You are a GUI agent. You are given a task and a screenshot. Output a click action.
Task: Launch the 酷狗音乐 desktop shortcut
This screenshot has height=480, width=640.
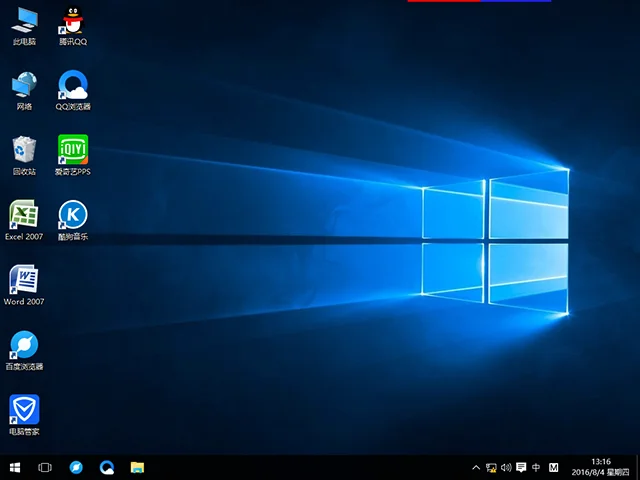(73, 221)
